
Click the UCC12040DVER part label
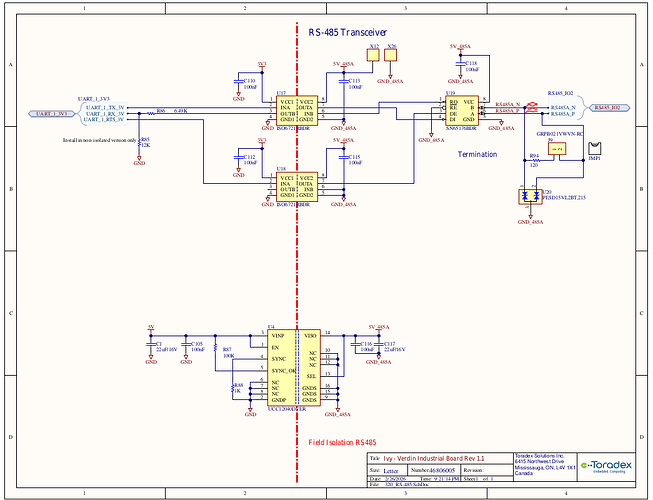pyautogui.click(x=287, y=409)
